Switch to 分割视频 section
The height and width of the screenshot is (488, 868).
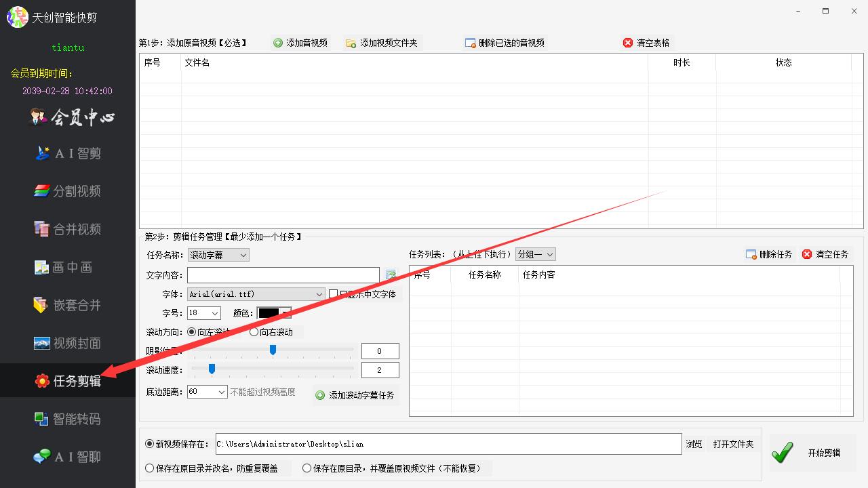click(77, 192)
